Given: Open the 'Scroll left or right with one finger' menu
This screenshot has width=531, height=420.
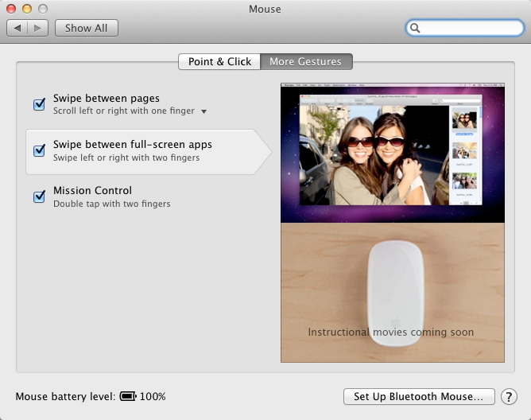Looking at the screenshot, I should click(130, 111).
